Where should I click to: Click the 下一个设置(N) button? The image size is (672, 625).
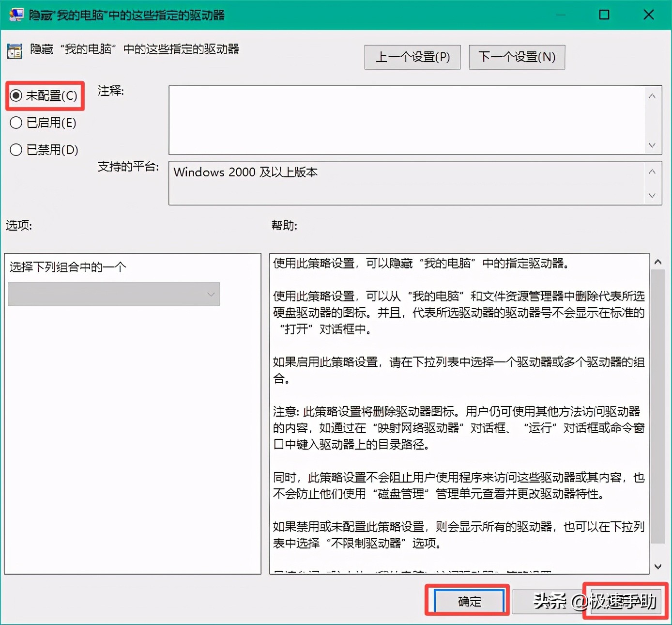pos(517,57)
